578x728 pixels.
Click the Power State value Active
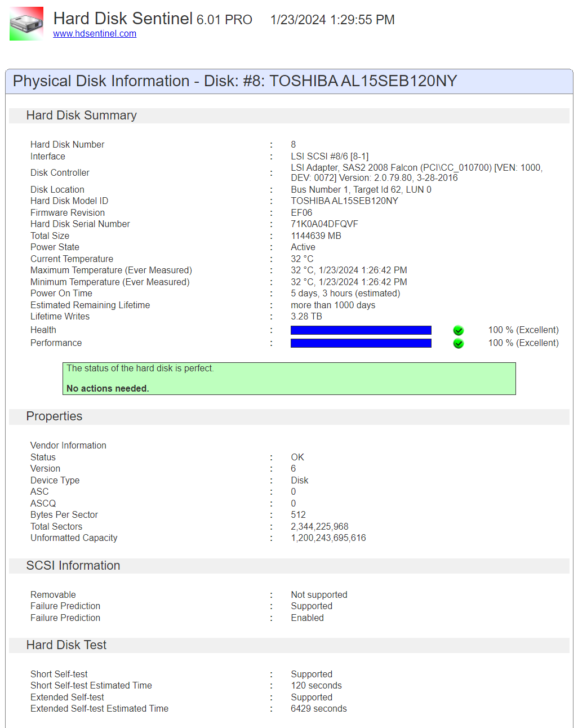303,247
